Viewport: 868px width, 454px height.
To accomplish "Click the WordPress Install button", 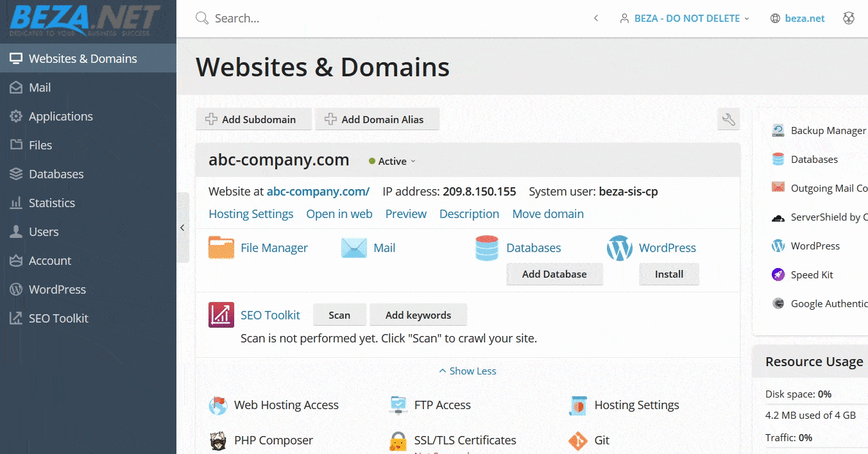I will point(669,274).
